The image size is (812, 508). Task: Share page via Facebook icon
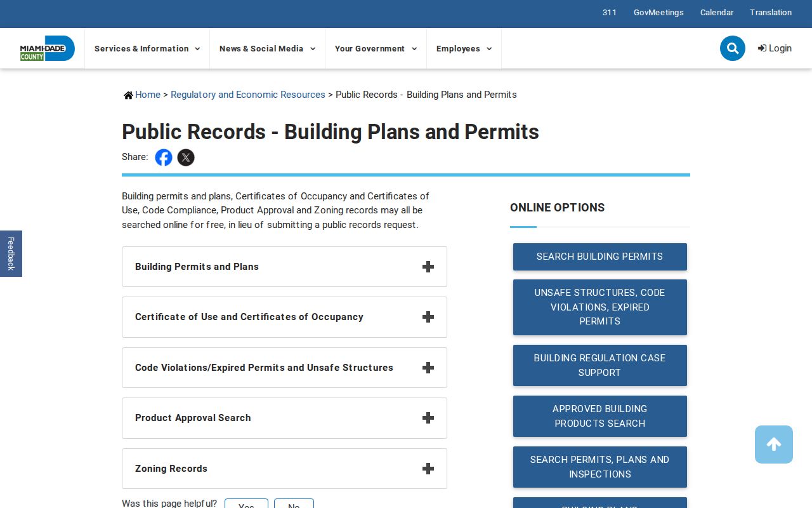click(x=164, y=157)
